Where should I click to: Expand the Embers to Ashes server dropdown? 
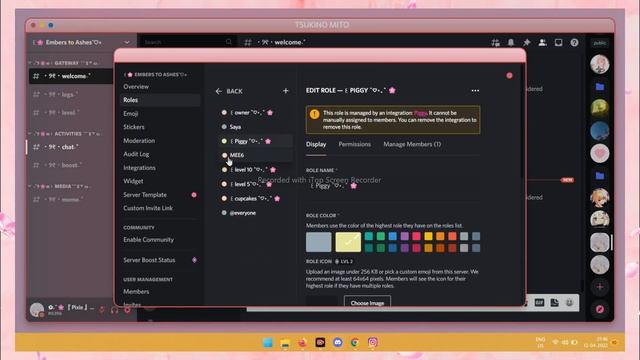pos(127,42)
